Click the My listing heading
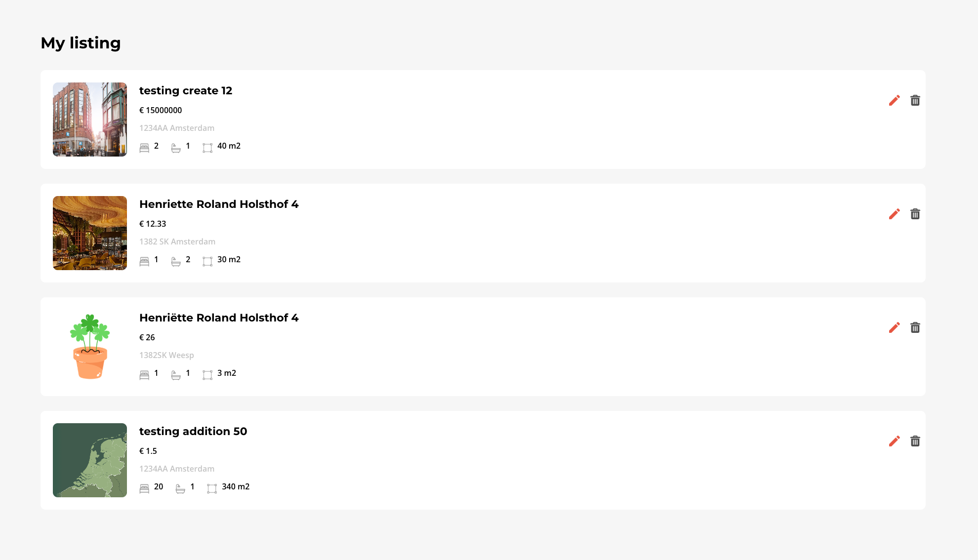The width and height of the screenshot is (978, 560). click(x=80, y=43)
